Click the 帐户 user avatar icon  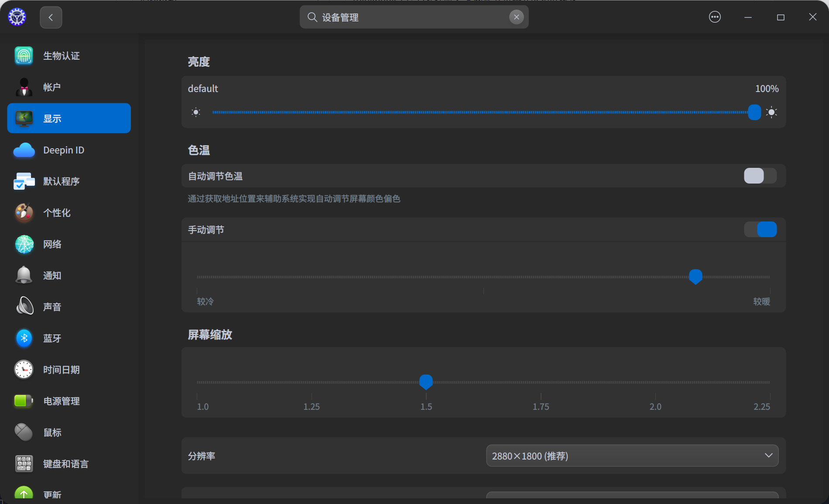[x=24, y=87]
